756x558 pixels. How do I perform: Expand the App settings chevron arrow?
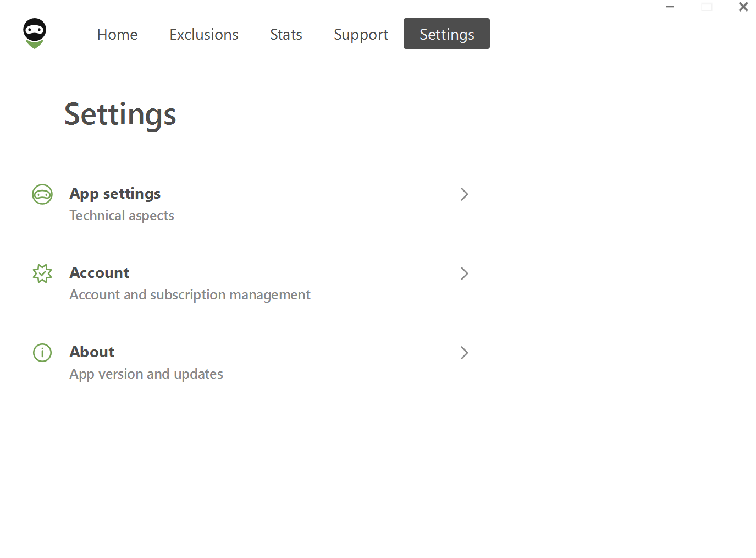coord(464,194)
